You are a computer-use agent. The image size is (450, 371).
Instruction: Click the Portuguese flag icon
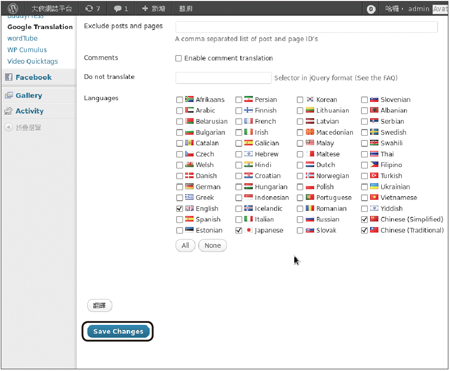(310, 197)
